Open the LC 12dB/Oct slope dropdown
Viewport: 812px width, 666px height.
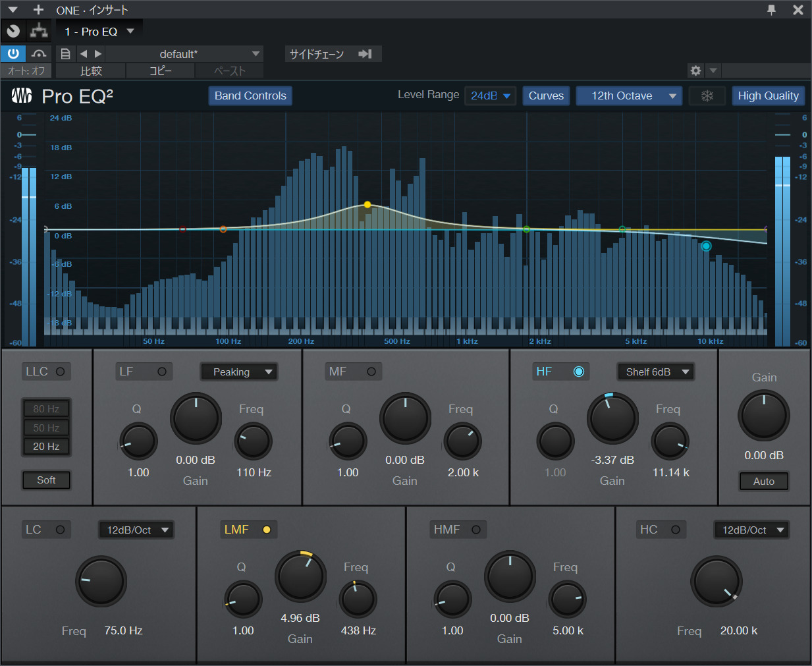[136, 530]
